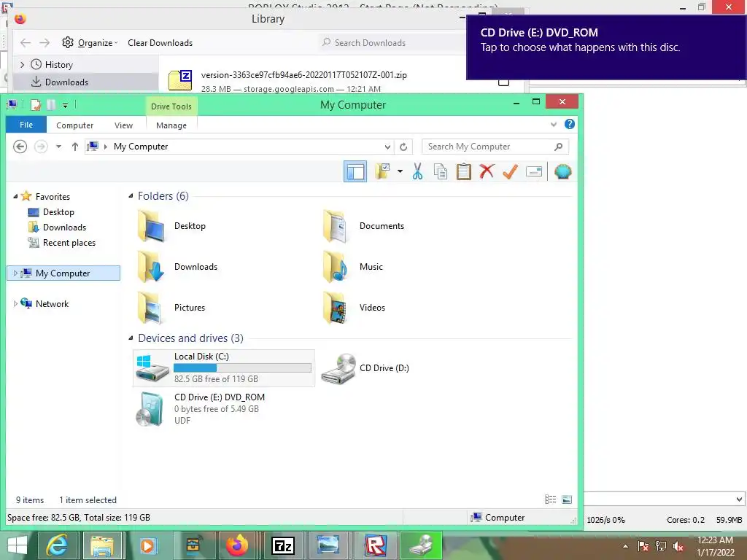Viewport: 747px width, 560px height.
Task: Open the Computer ribbon tab
Action: [x=75, y=125]
